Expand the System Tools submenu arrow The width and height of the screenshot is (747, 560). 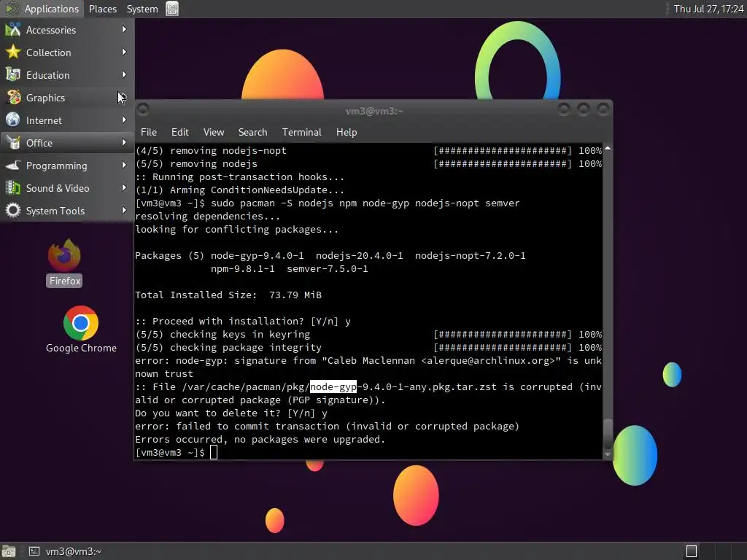(124, 211)
